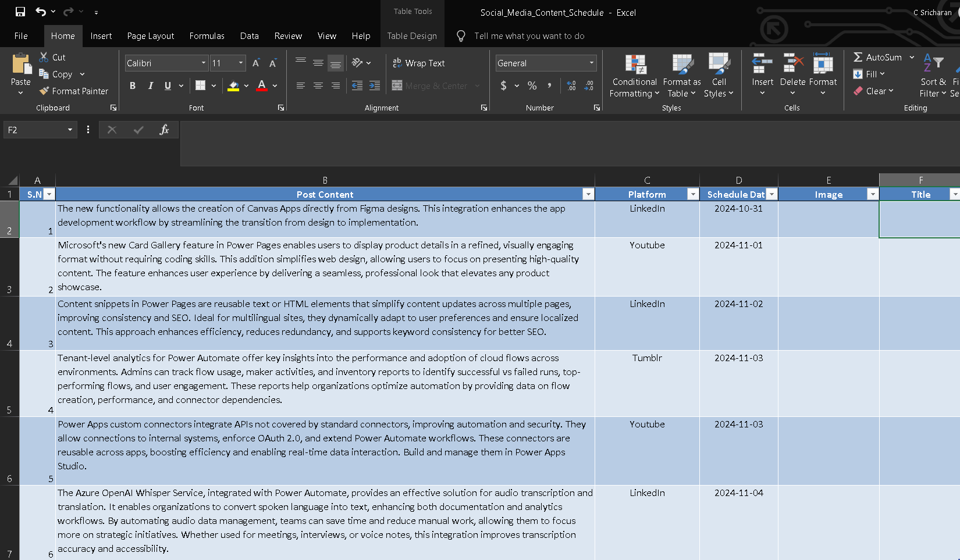Click the Format Painter brush icon
Viewport: 960px width, 560px height.
[x=44, y=91]
